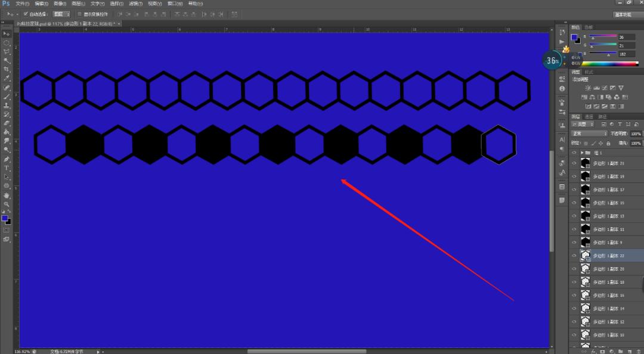Select the History Brush tool
Viewport: 644px width, 354px height.
(6, 114)
